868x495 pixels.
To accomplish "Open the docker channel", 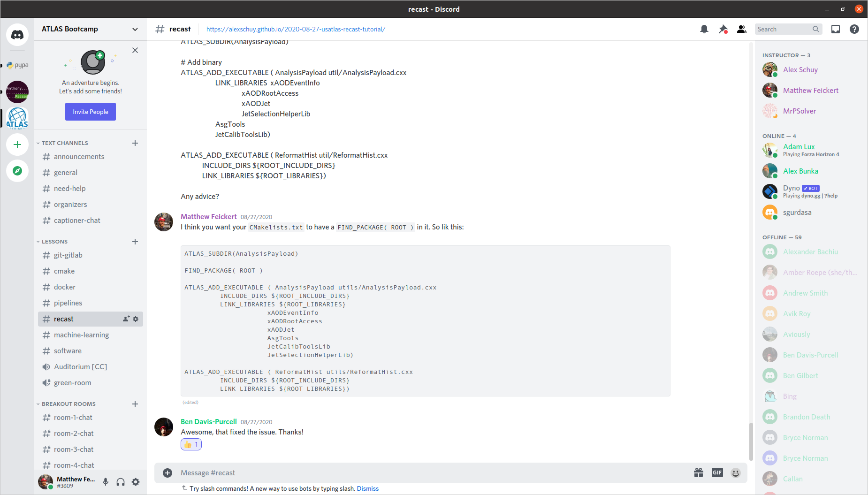I will (x=91, y=287).
